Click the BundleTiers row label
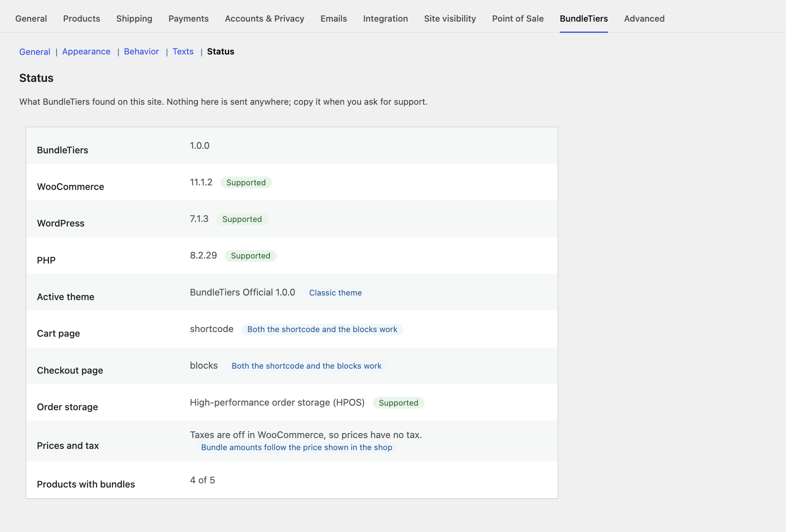 62,150
